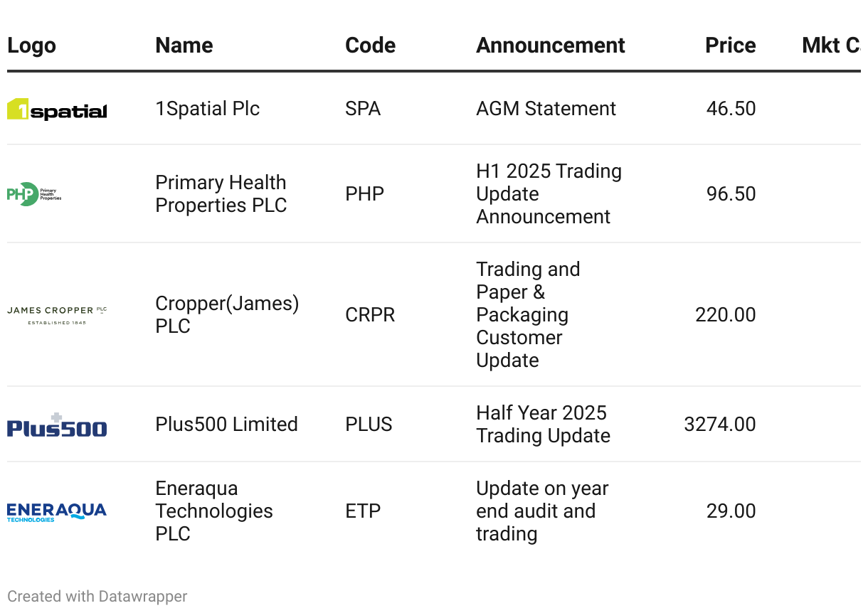
Task: Click the Logo column header
Action: coord(31,46)
